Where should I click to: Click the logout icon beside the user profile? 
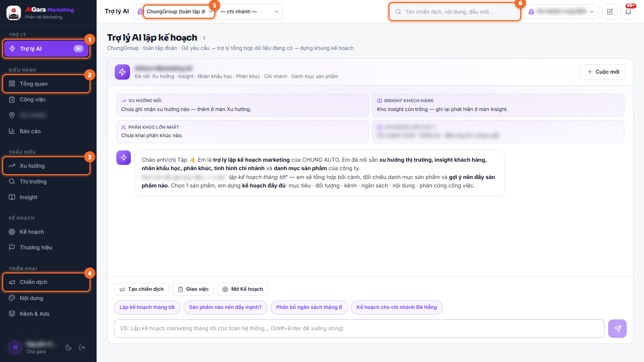tap(82, 348)
